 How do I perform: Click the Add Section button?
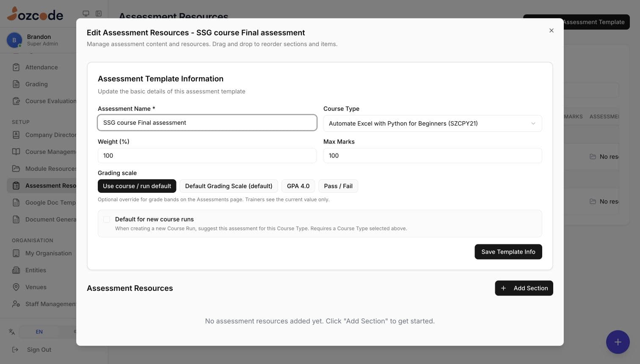click(524, 288)
